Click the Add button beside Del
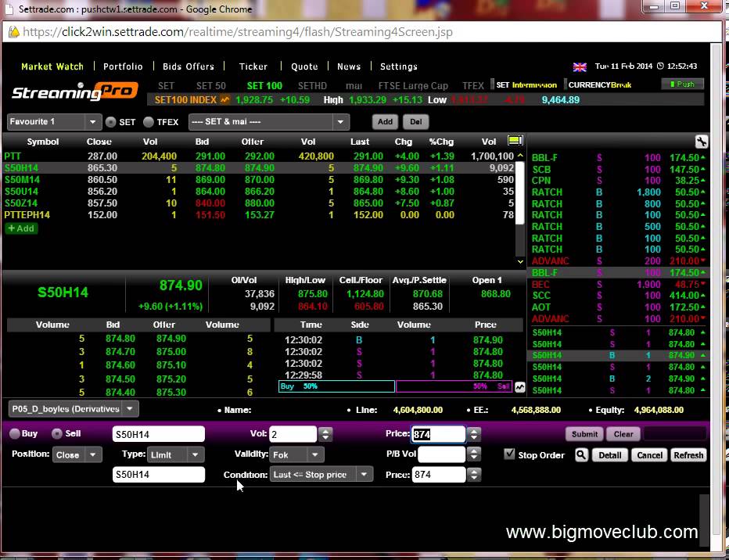 (x=385, y=122)
